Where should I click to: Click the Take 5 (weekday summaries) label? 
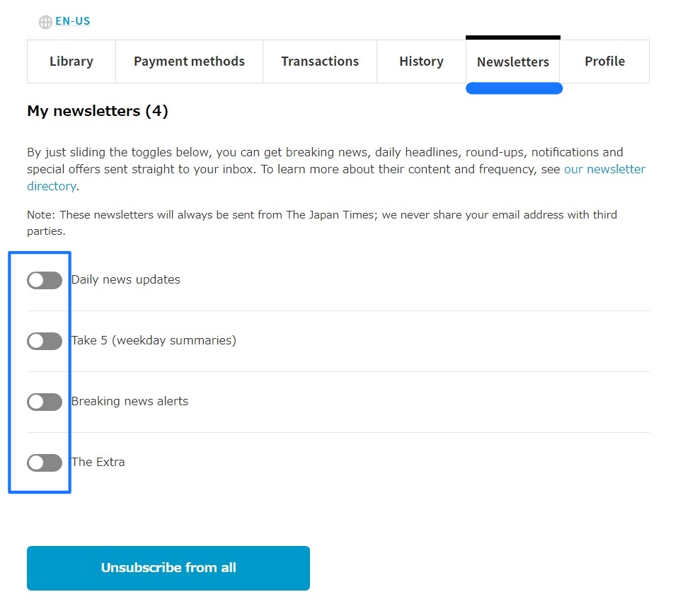click(x=154, y=340)
